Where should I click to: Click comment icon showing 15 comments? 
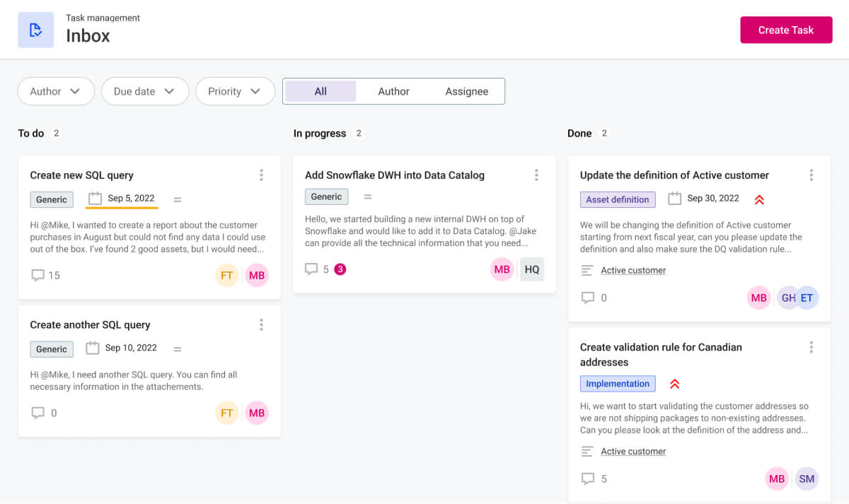38,275
